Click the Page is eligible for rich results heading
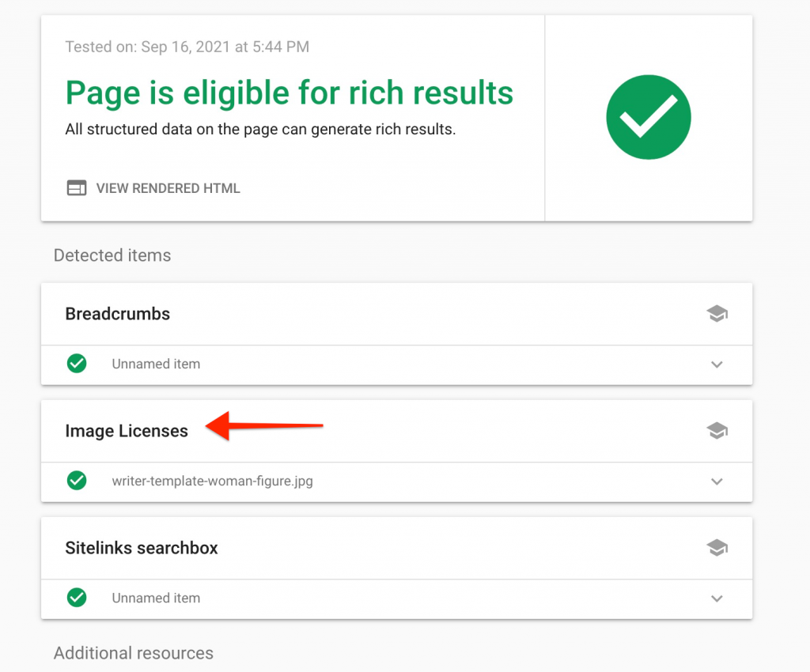Viewport: 810px width, 672px height. (290, 93)
